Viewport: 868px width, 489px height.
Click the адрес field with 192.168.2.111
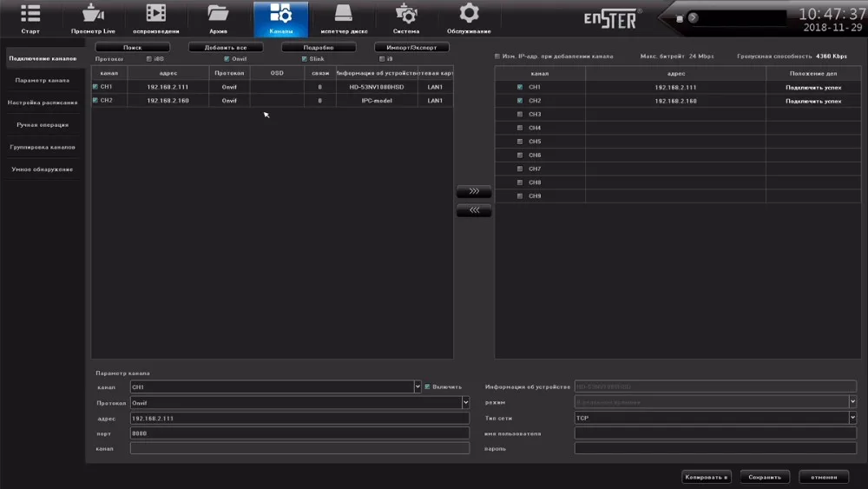point(299,418)
